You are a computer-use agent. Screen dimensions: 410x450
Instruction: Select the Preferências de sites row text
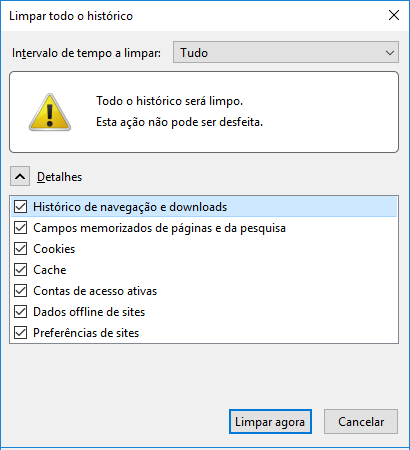coord(86,333)
